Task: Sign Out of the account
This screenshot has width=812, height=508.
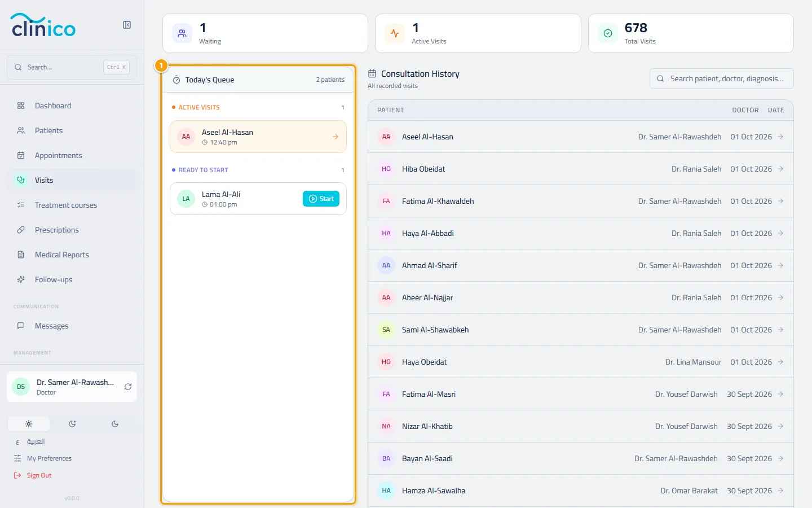Action: (33, 475)
